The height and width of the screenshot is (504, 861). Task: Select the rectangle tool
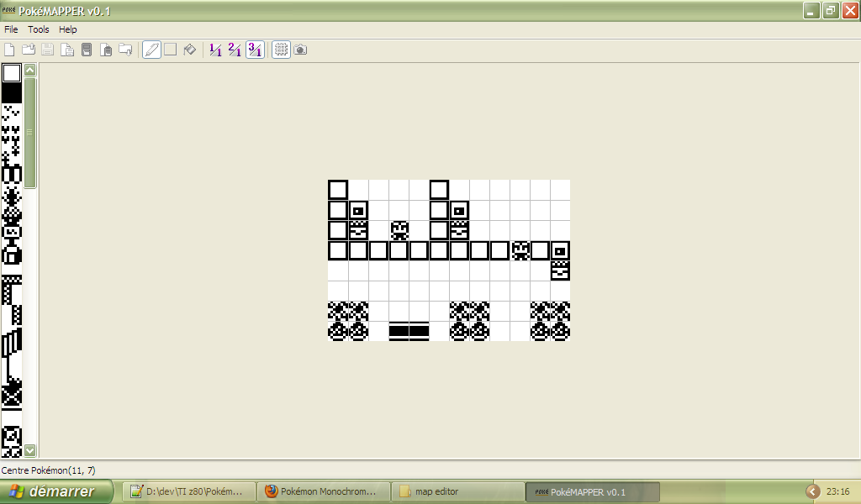(x=171, y=50)
